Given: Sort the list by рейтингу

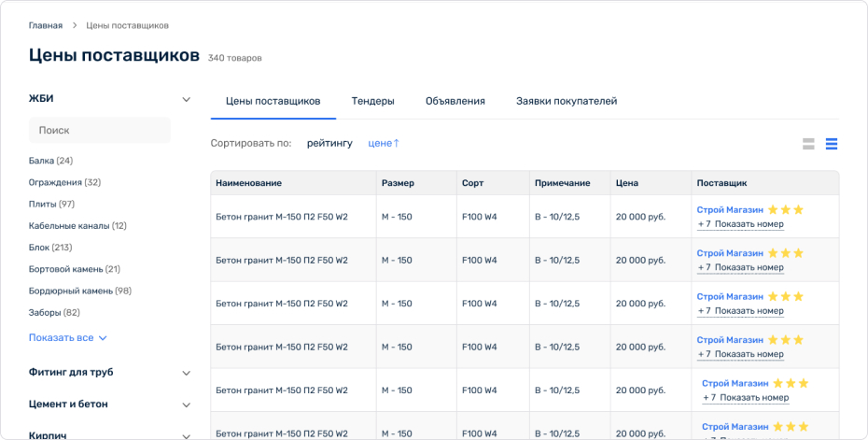Looking at the screenshot, I should coord(329,143).
